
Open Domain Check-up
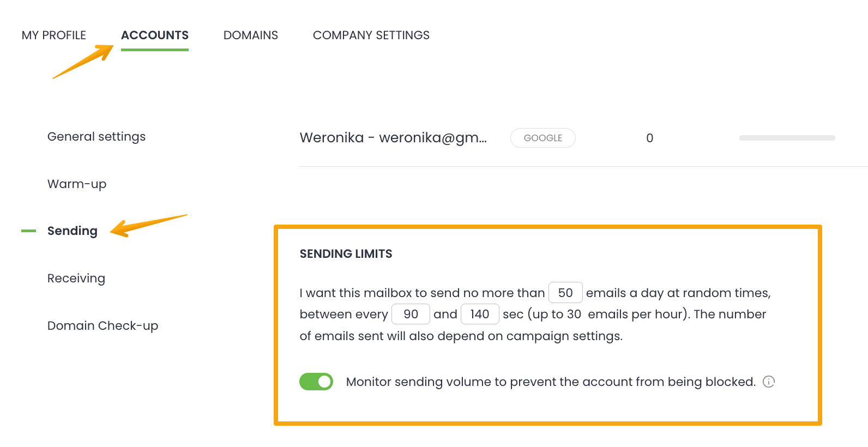[103, 325]
